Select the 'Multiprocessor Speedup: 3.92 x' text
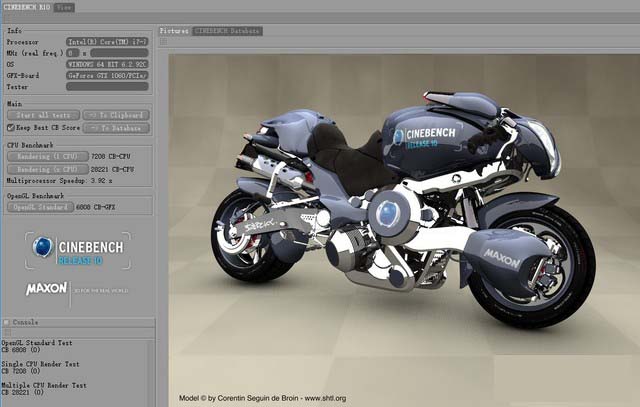The height and width of the screenshot is (407, 640). click(x=59, y=180)
